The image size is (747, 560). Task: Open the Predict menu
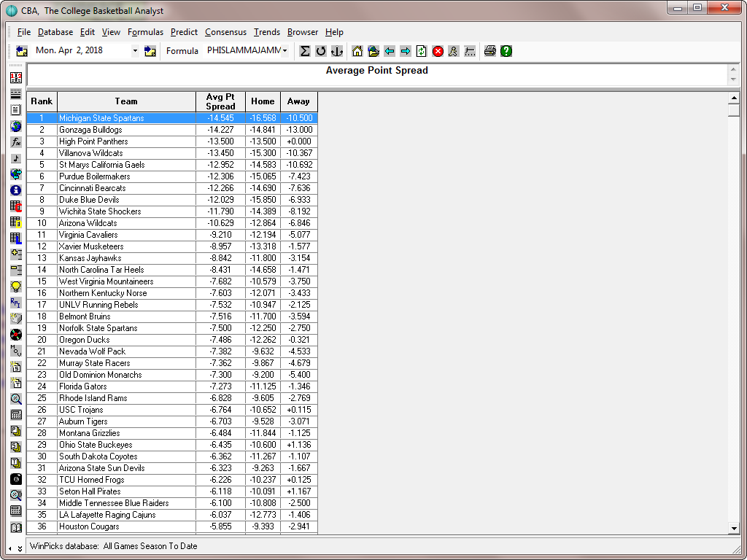point(184,32)
